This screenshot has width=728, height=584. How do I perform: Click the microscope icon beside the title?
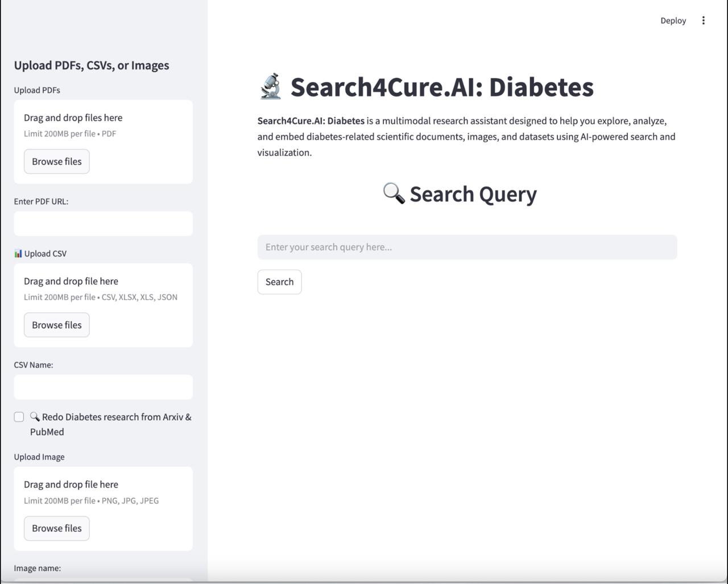(x=271, y=86)
